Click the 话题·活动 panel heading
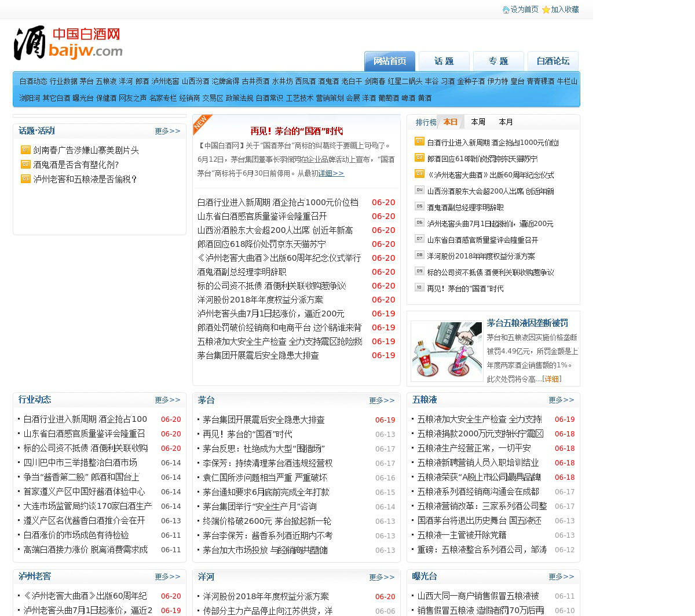Image resolution: width=695 pixels, height=616 pixels. click(x=36, y=131)
